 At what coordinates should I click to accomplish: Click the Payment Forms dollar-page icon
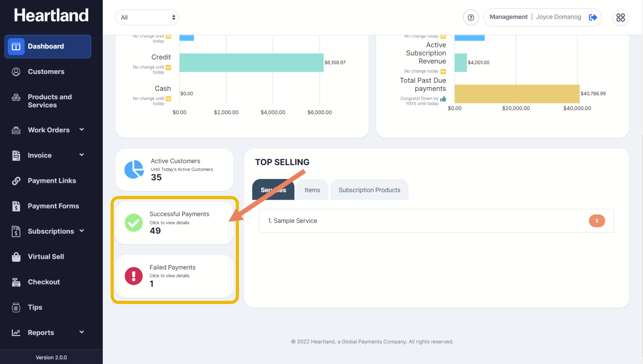[16, 206]
